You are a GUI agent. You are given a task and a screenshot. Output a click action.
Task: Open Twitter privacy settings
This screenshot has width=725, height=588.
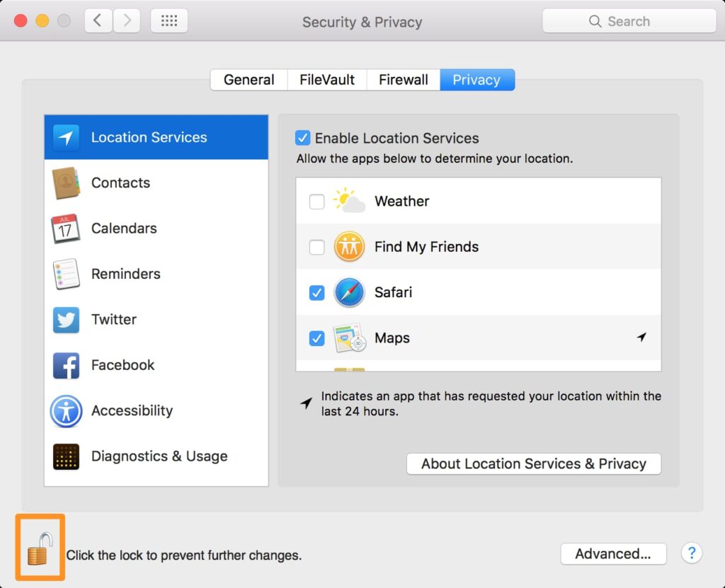(66, 319)
